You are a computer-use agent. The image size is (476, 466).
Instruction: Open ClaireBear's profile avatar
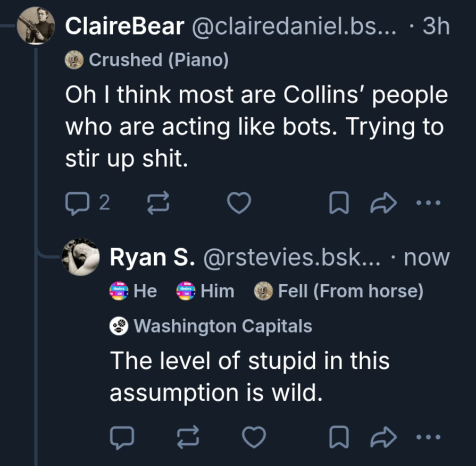36,26
